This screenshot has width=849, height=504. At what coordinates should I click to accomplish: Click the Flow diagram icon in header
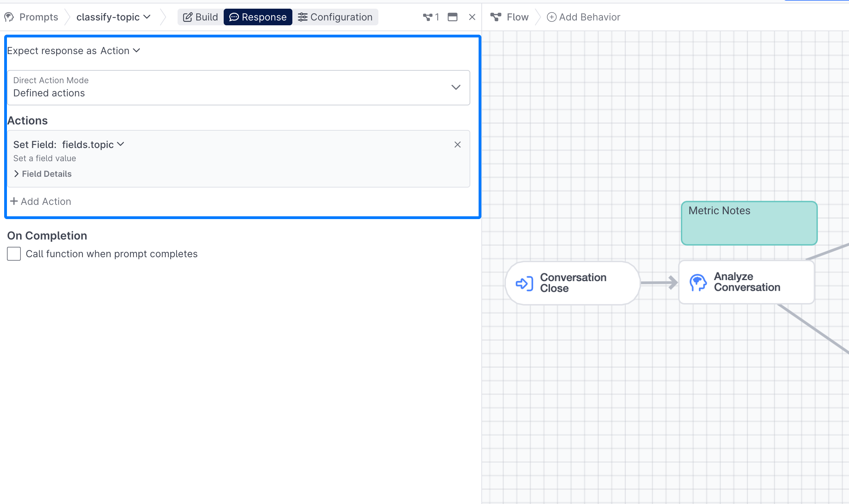(496, 17)
